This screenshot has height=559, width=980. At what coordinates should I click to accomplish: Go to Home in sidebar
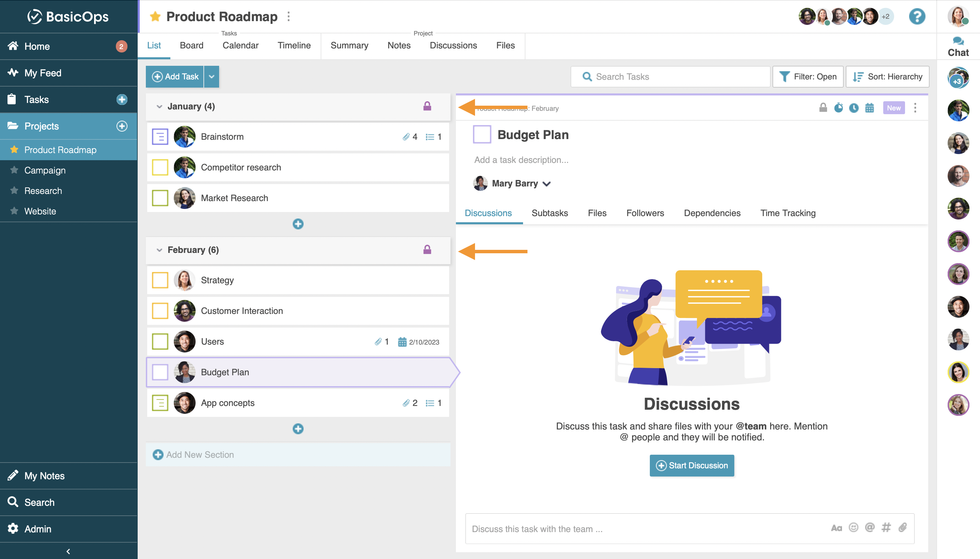tap(68, 46)
